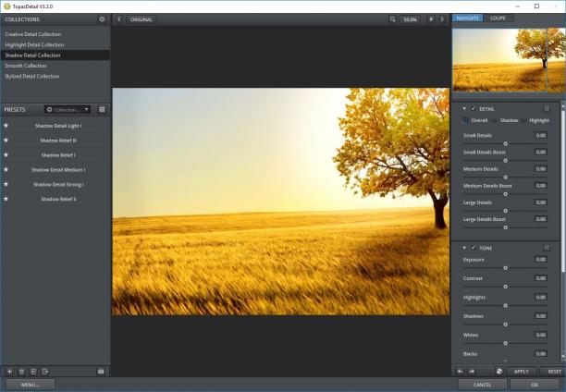Switch to the Loupe tab
Screen dimensions: 566x392
tap(498, 18)
